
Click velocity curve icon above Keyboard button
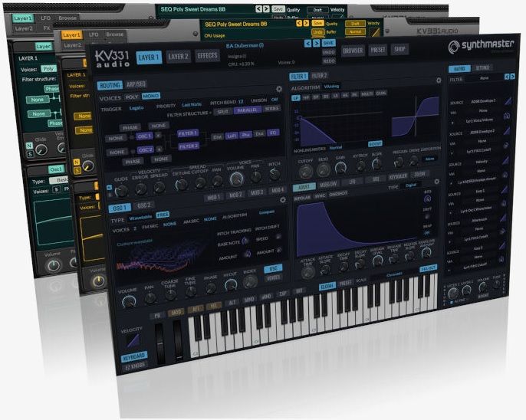click(x=133, y=341)
